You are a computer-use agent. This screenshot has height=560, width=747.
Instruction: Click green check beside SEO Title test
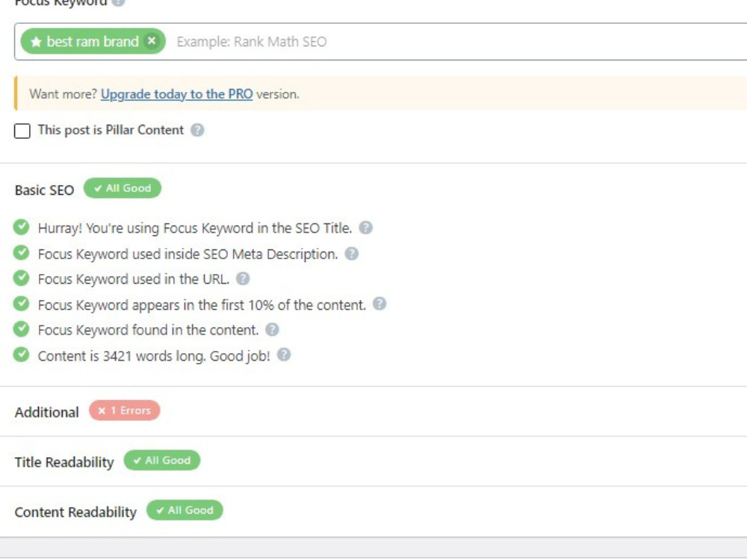pyautogui.click(x=22, y=227)
